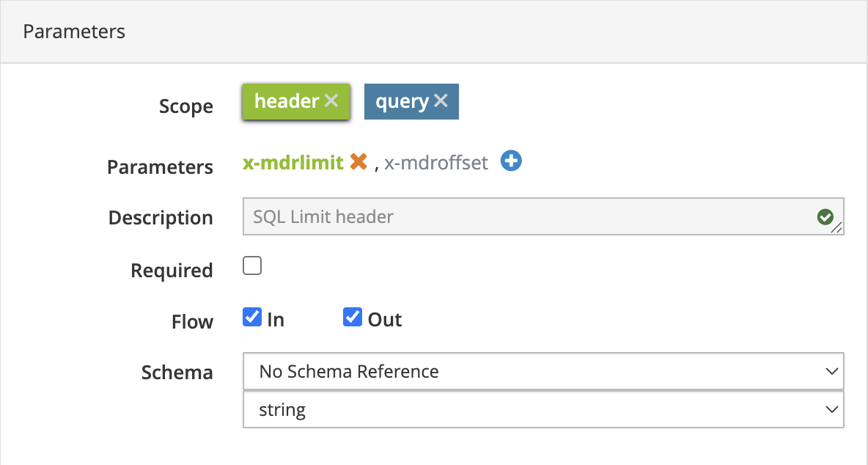Switch to the x-mdroffset parameter

(x=435, y=163)
